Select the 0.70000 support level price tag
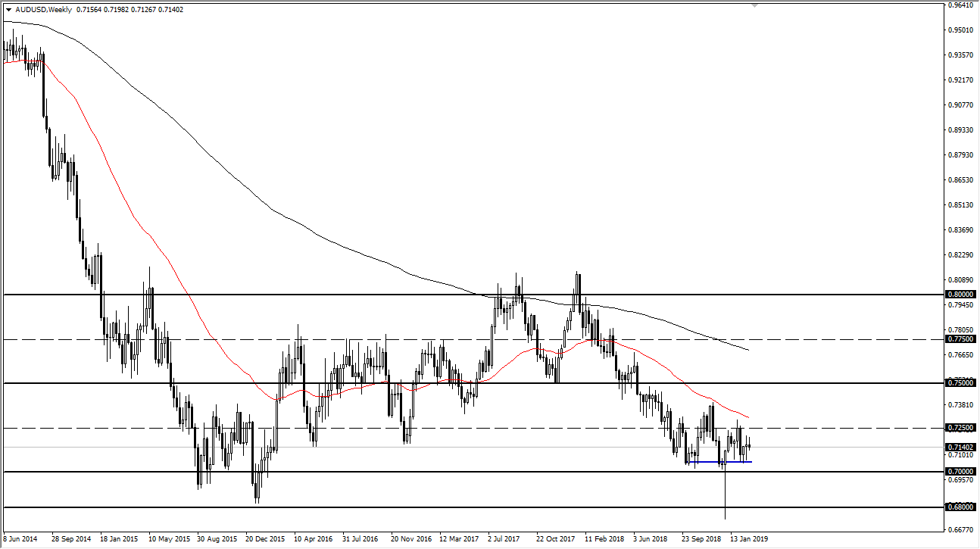The width and height of the screenshot is (980, 549). pos(960,471)
